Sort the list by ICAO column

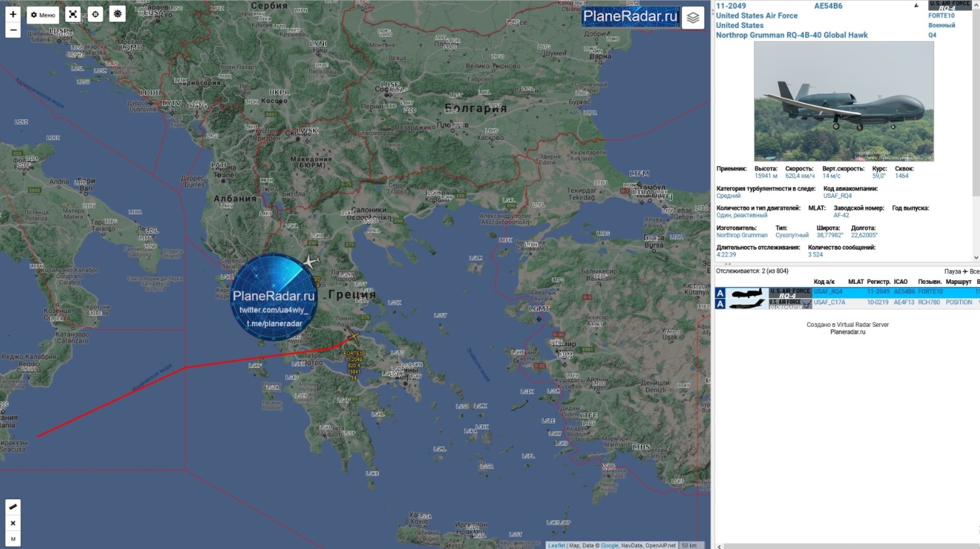pos(900,282)
